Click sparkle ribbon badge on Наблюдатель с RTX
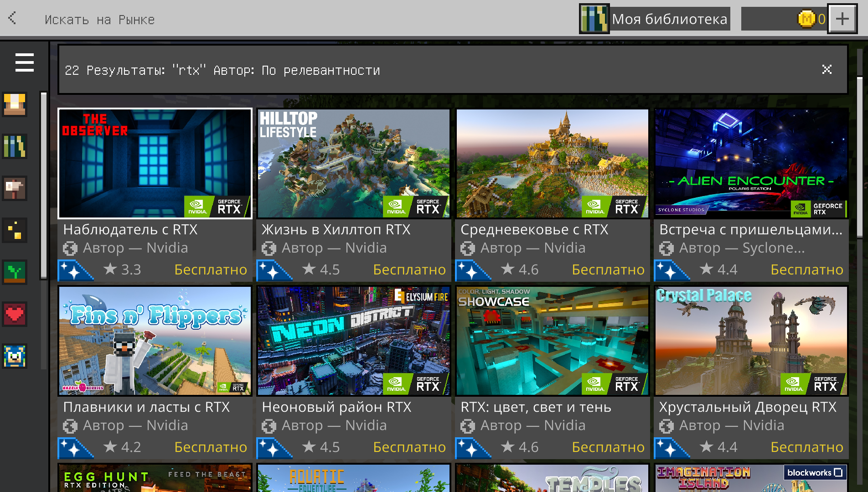The image size is (868, 492). (x=75, y=270)
